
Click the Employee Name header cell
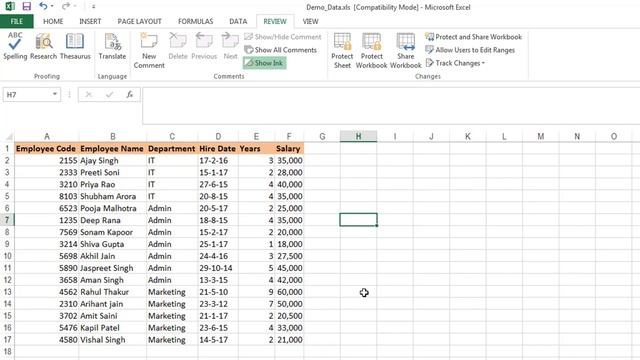113,149
